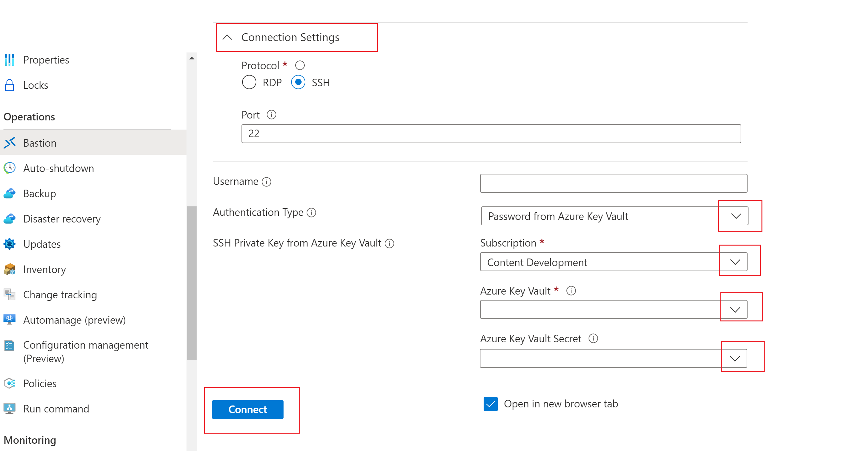Click the Disaster recovery icon in sidebar
This screenshot has height=451, width=868.
coord(10,218)
